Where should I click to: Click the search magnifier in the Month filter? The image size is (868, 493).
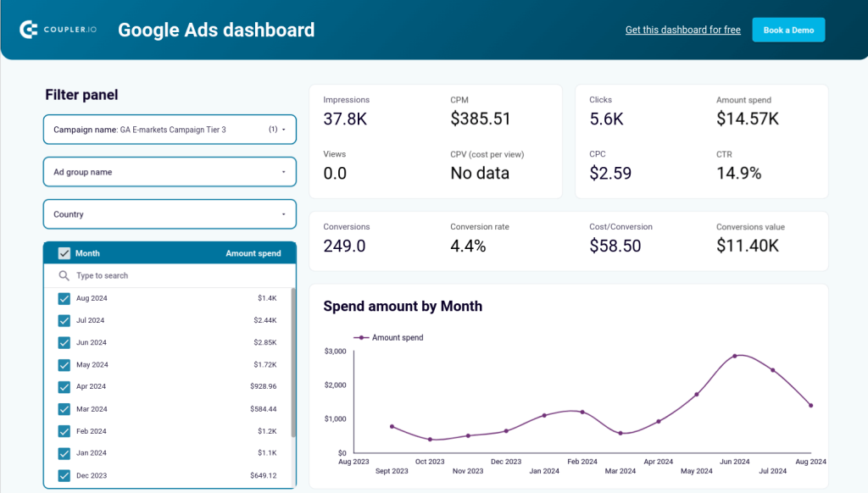(63, 275)
